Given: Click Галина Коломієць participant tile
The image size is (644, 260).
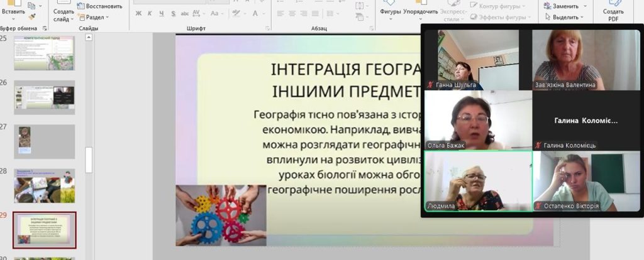Looking at the screenshot, I should (587, 120).
